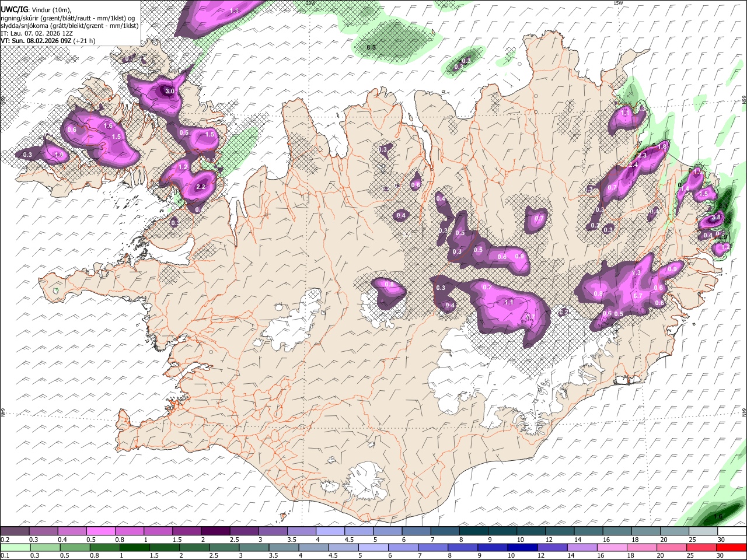This screenshot has width=747, height=560.
Task: Click the bright red swatch in the lower legend row
Action: pos(732,548)
